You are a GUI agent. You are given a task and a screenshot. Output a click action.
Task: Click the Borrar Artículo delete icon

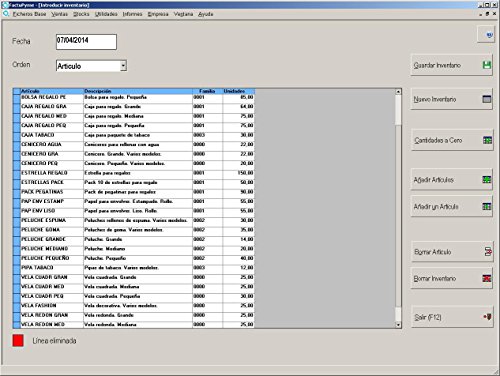(488, 252)
